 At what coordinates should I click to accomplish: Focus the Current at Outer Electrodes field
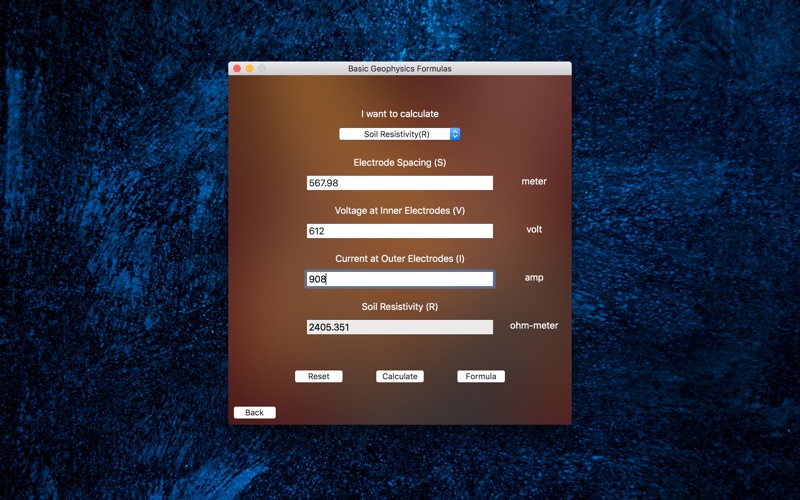399,279
